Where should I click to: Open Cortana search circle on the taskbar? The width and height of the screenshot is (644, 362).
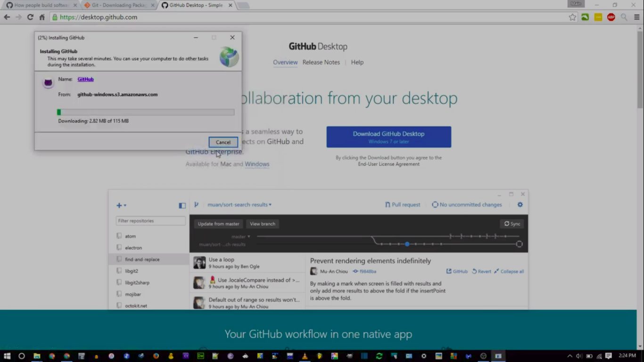pos(22,356)
